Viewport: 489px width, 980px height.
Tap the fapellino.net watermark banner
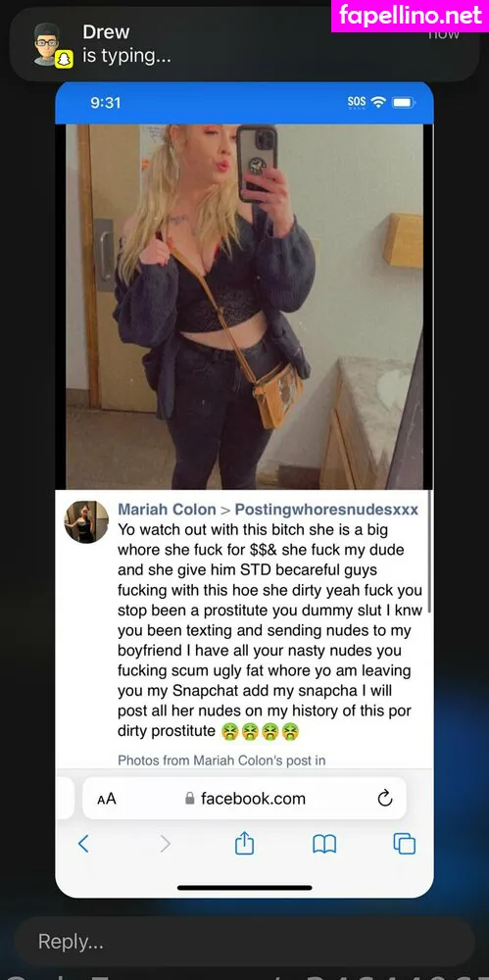[x=411, y=16]
